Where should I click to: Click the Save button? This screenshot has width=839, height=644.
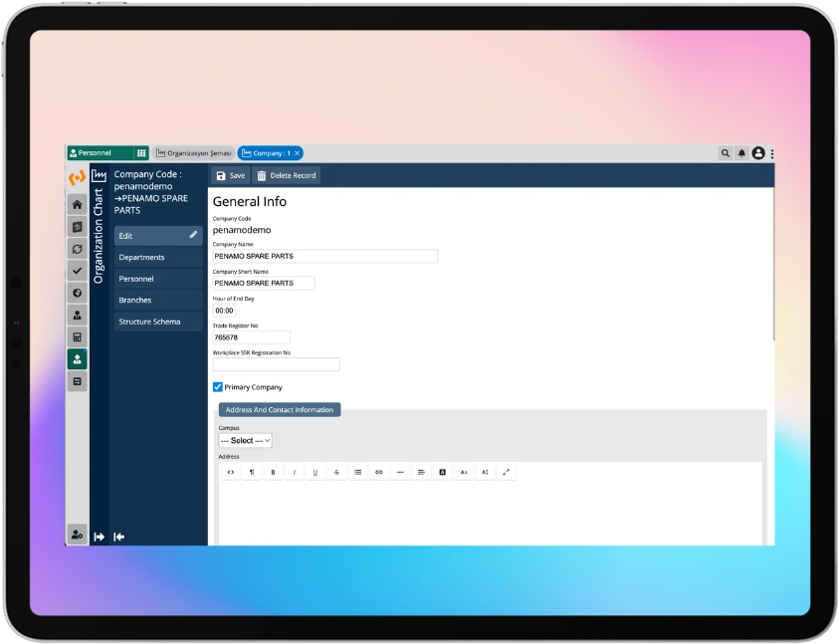click(x=230, y=175)
